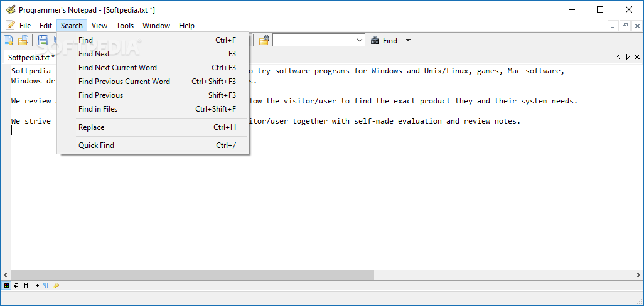
Task: Open the View menu
Action: point(99,26)
